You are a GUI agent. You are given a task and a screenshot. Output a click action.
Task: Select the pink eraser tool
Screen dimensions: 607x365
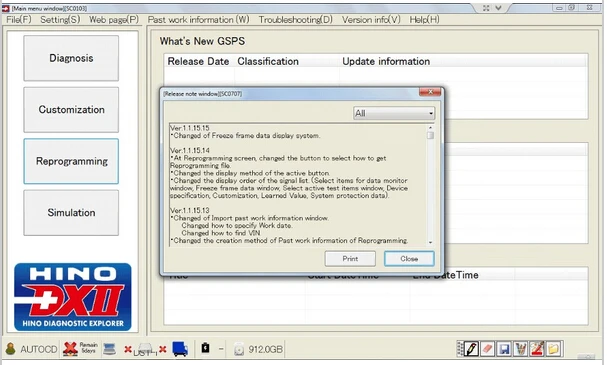point(487,349)
